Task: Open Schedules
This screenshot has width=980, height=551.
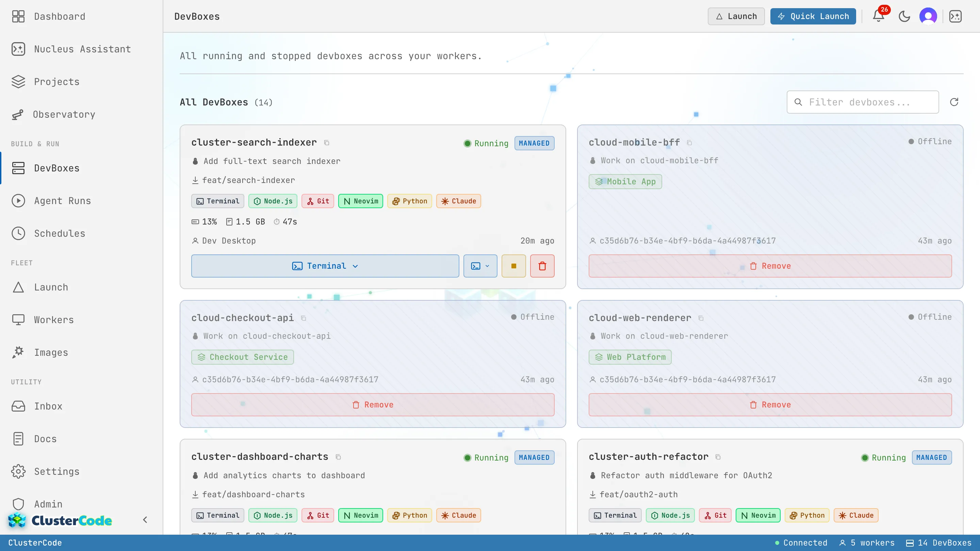Action: pyautogui.click(x=81, y=233)
